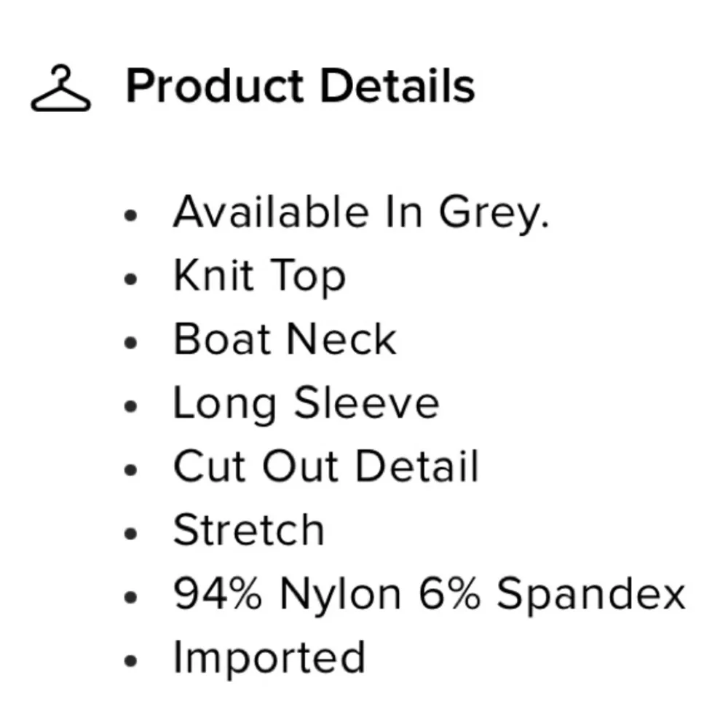Click the '94% Nylon 6% Spandex' line

click(429, 594)
